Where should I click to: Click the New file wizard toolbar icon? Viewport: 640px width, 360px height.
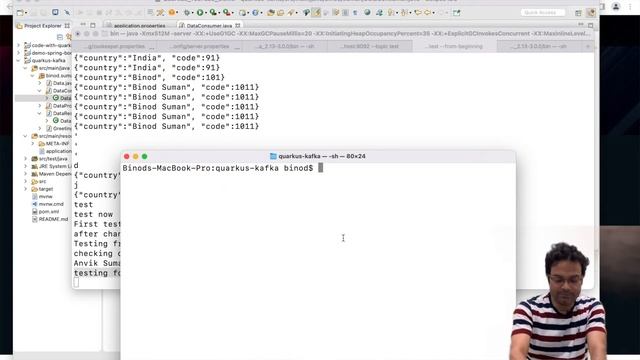click(x=20, y=13)
